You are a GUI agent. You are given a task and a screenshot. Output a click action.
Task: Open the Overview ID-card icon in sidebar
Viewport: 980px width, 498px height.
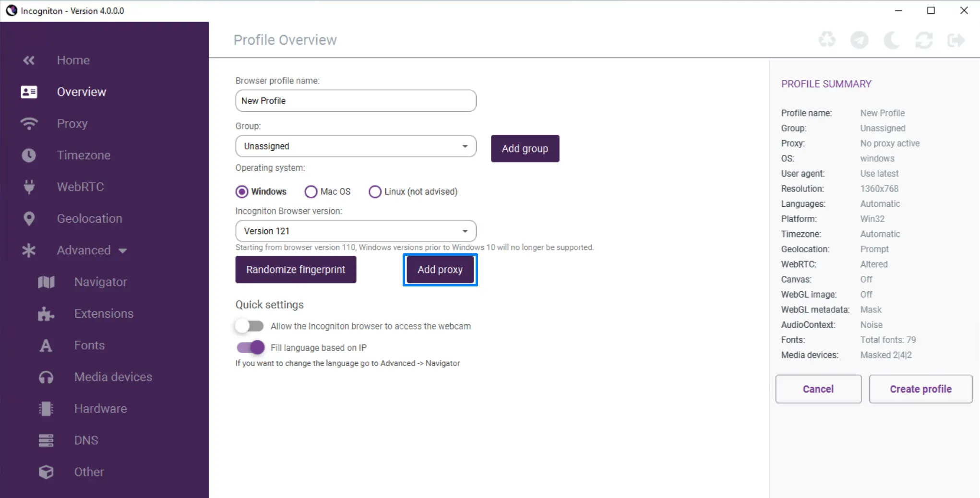(x=29, y=92)
